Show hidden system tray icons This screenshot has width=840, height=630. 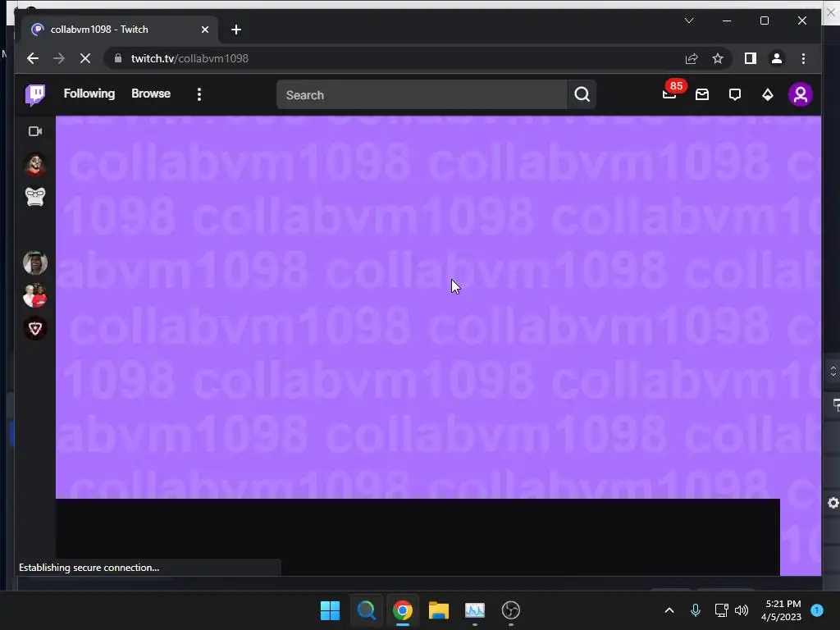(x=669, y=610)
